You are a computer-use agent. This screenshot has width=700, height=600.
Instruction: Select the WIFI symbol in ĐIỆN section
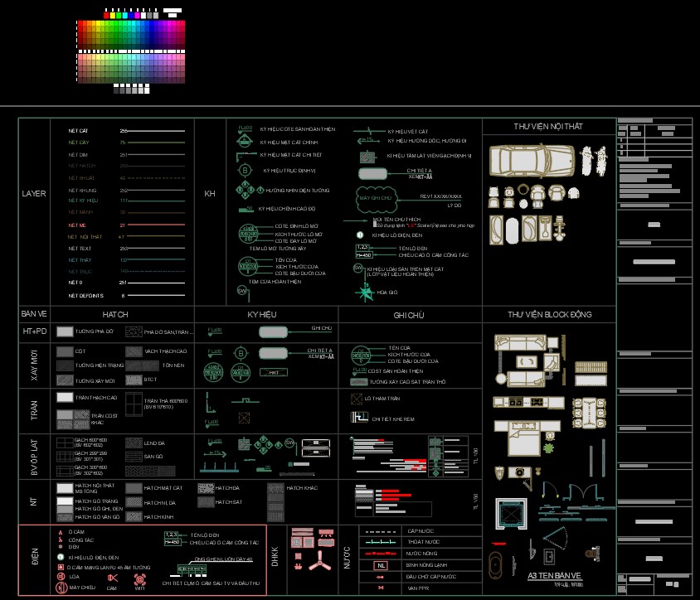tap(139, 579)
